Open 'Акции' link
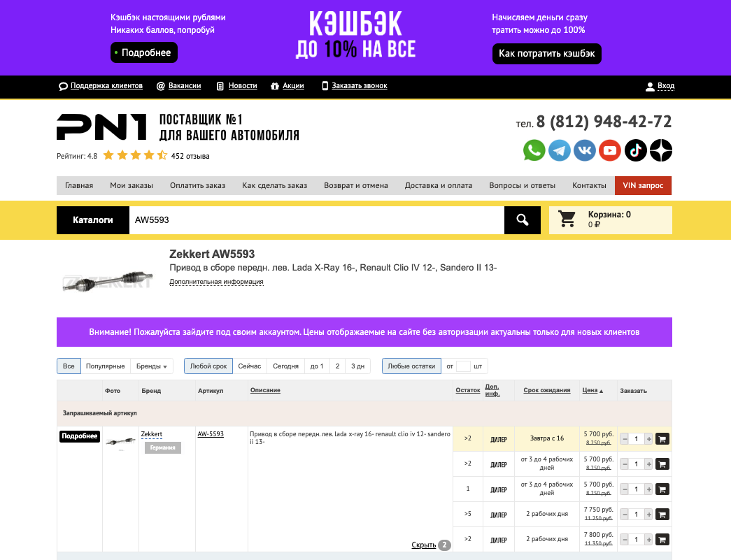Image resolution: width=731 pixels, height=560 pixels. click(x=293, y=86)
